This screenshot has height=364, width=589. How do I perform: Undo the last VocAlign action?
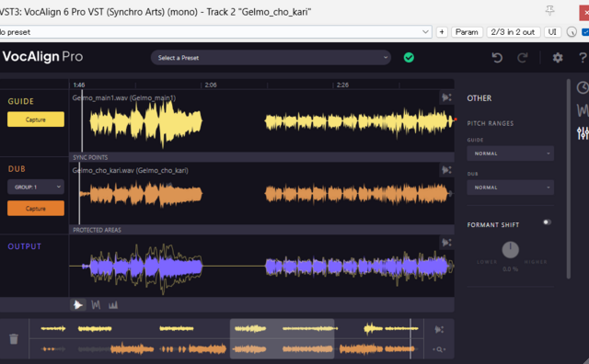pyautogui.click(x=497, y=57)
